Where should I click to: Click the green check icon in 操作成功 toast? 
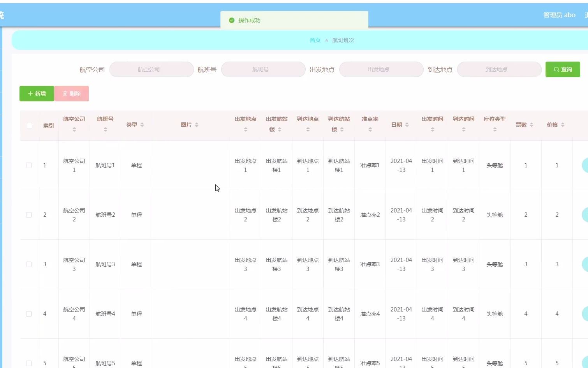(232, 20)
